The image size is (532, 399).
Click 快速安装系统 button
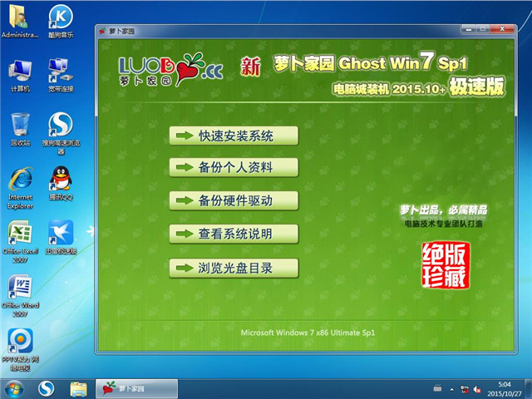(233, 135)
